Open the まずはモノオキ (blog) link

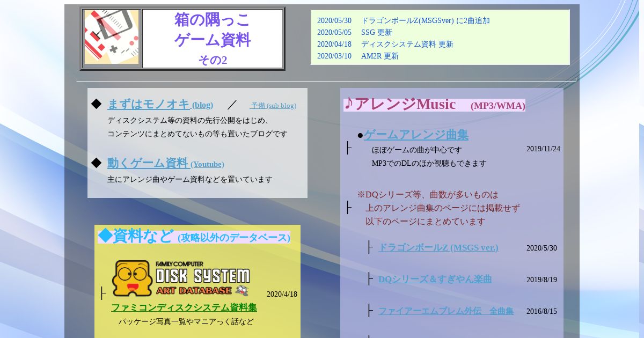point(160,104)
